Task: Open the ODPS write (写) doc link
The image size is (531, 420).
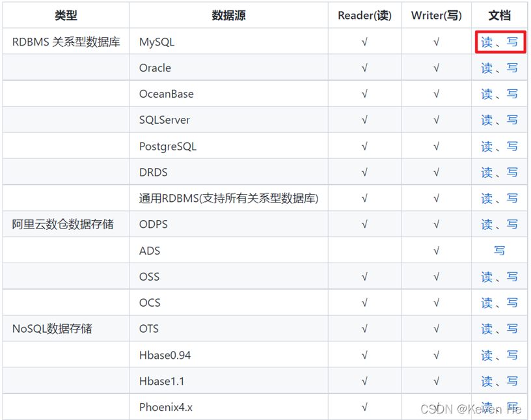Action: (512, 225)
